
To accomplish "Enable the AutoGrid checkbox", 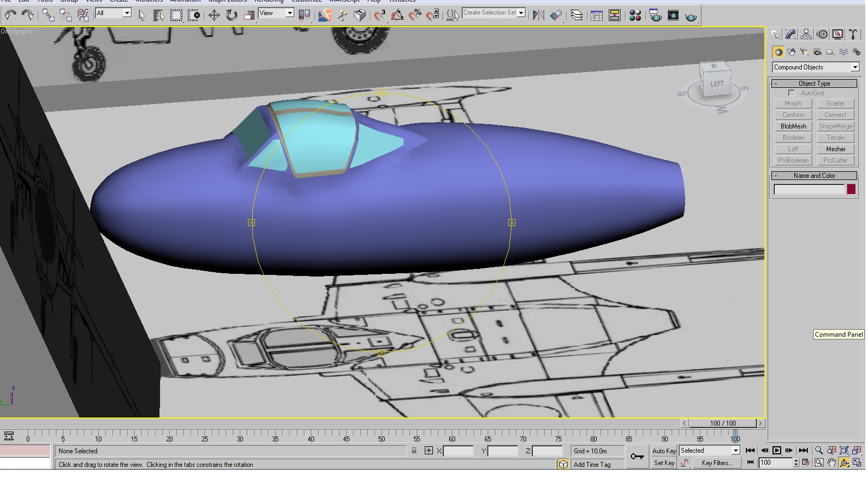I will tap(792, 93).
